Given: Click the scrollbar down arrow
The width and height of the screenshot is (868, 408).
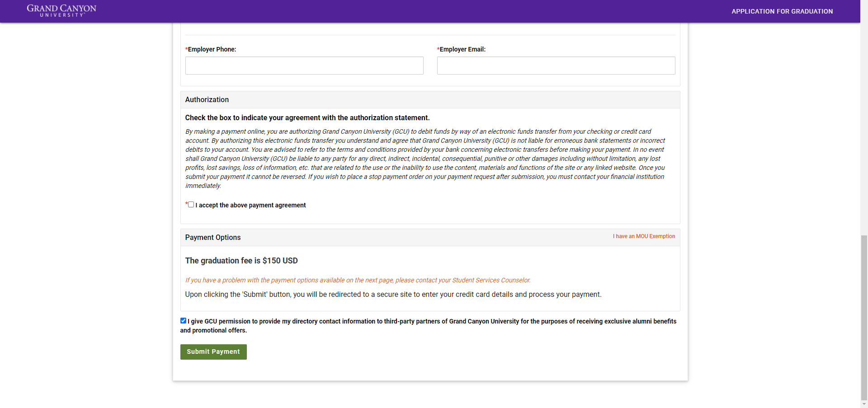Looking at the screenshot, I should [x=864, y=404].
